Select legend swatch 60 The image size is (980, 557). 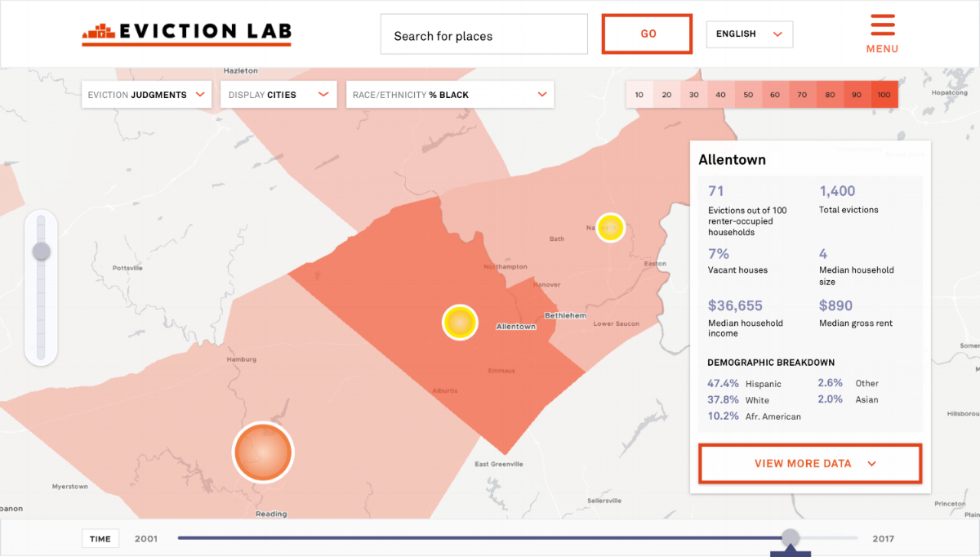coord(776,95)
